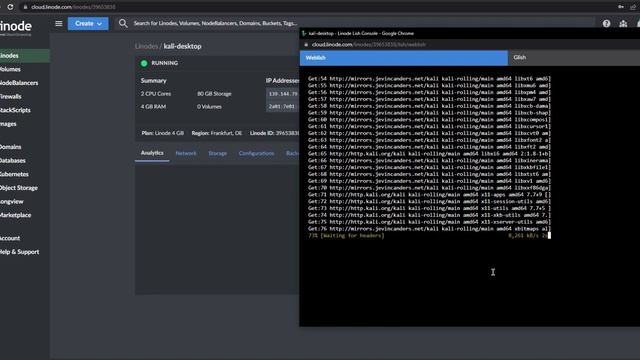This screenshot has width=640, height=360.
Task: Click terminal line Get:65 libx11
Action: [x=429, y=154]
